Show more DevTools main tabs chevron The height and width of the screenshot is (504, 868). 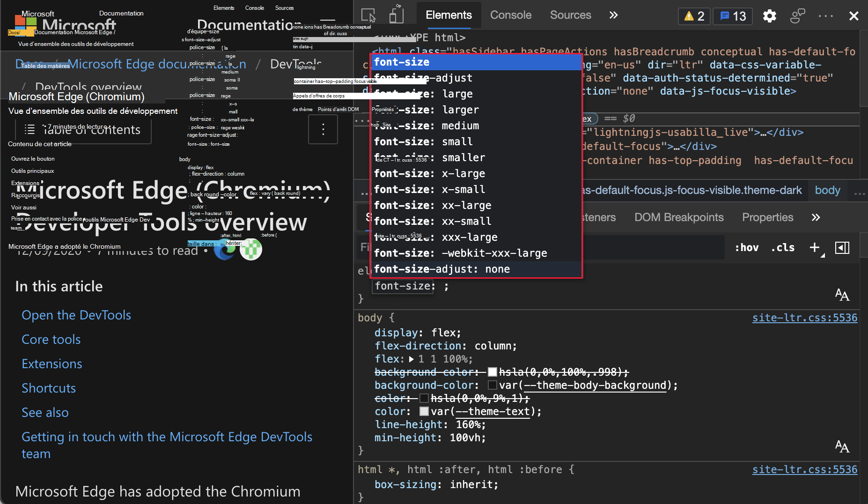pos(613,15)
